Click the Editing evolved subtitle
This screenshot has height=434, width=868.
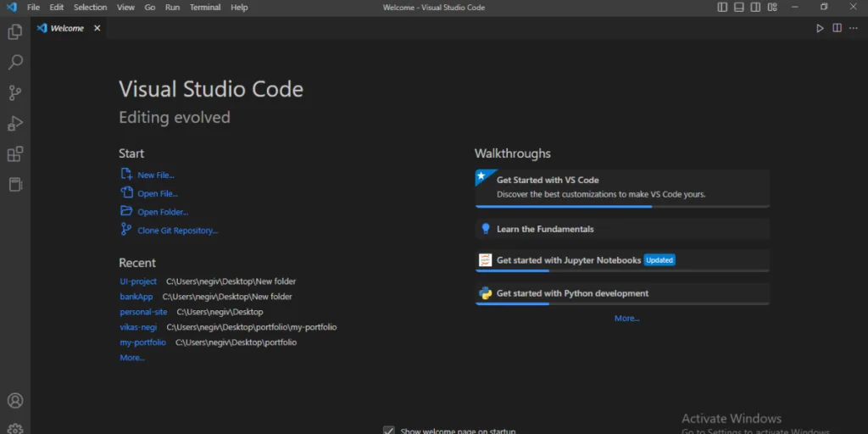coord(175,117)
